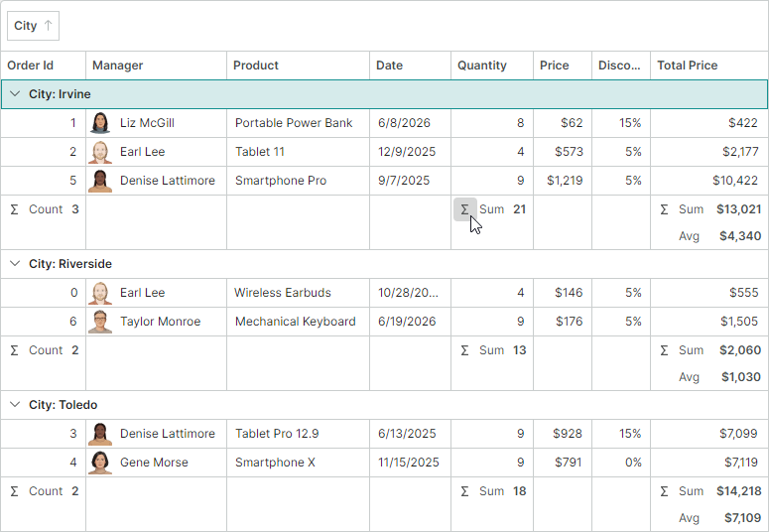
Task: Click the sigma icon beside Toledo Total Price Sum
Action: point(664,491)
